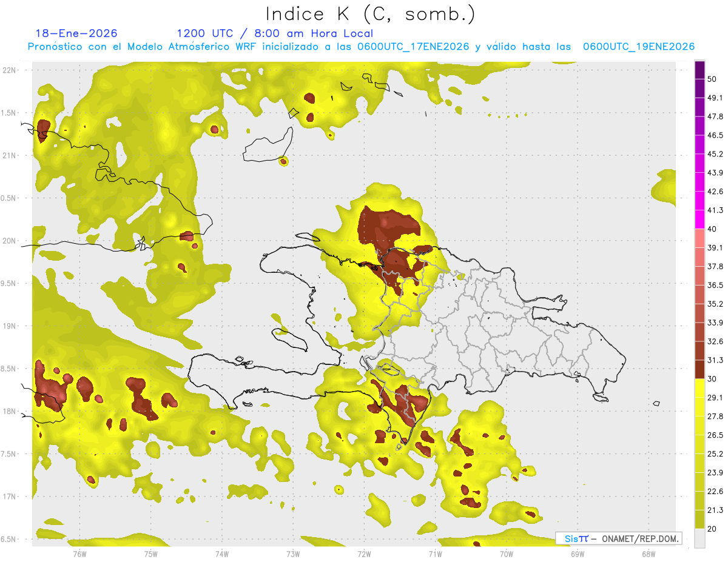Select the "21.3" color scale value
Image resolution: width=728 pixels, height=562 pixels.
point(715,510)
